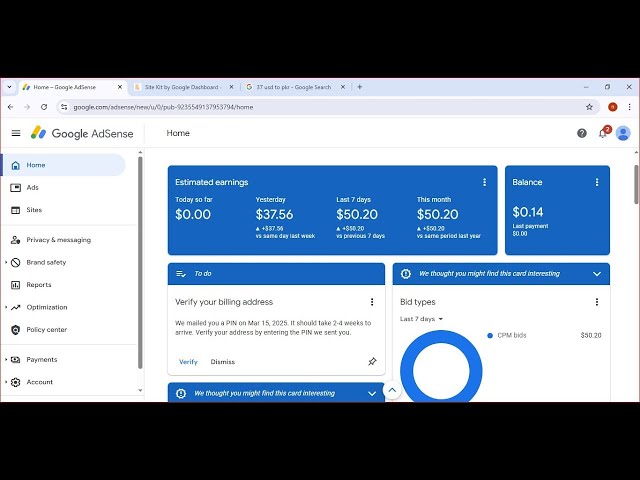This screenshot has width=640, height=480.
Task: Select Home in the sidebar
Action: (x=64, y=165)
